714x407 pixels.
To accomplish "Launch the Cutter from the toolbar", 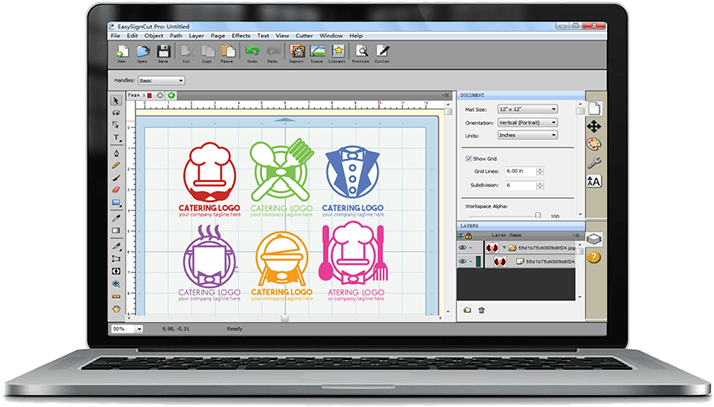I will click(x=382, y=51).
